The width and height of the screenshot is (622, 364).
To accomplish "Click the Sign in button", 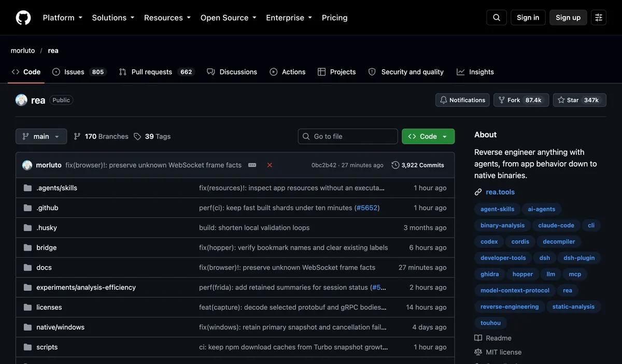I will tap(528, 18).
